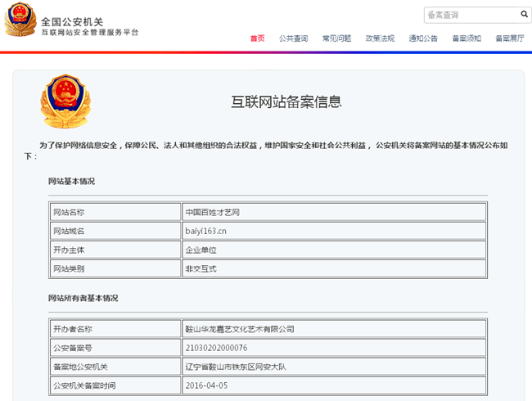
Task: Select the page heading 互联网站备案信息
Action: (x=286, y=101)
